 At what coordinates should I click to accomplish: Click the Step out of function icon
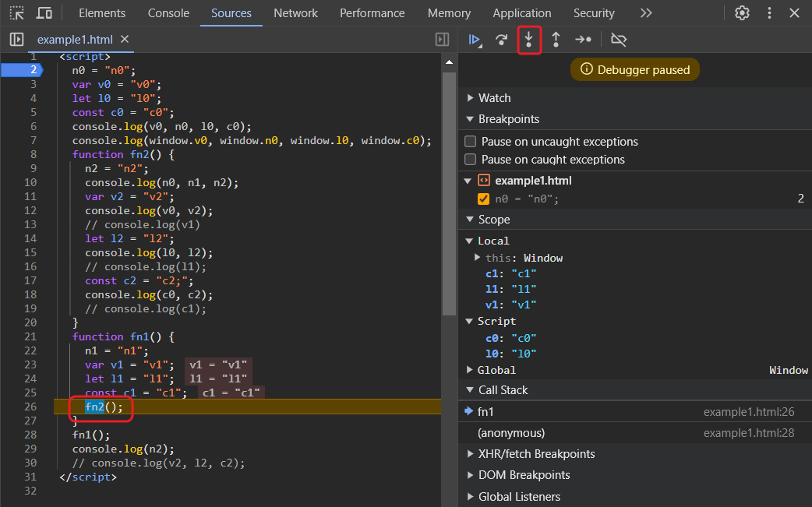(556, 40)
